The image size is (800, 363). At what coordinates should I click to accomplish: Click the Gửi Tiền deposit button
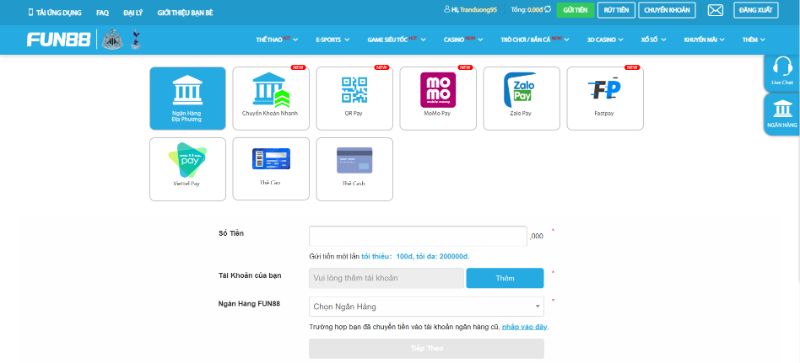[x=575, y=10]
